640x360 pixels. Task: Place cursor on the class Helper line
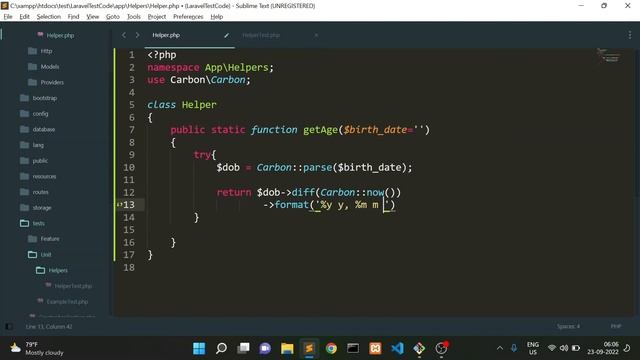click(x=182, y=105)
